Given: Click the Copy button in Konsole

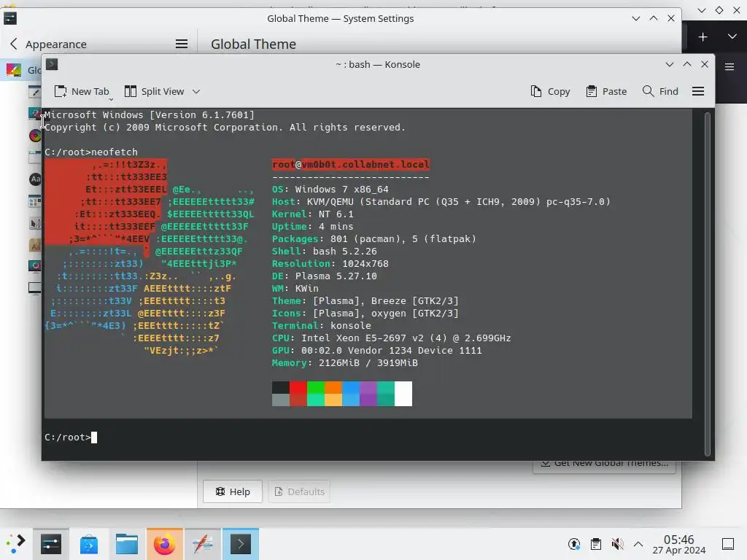Looking at the screenshot, I should (550, 91).
